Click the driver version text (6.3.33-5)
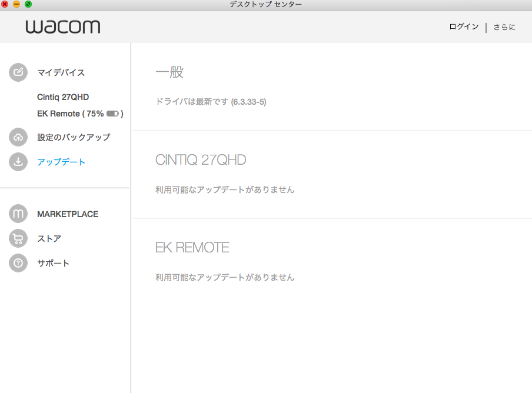This screenshot has height=393, width=532. point(249,102)
